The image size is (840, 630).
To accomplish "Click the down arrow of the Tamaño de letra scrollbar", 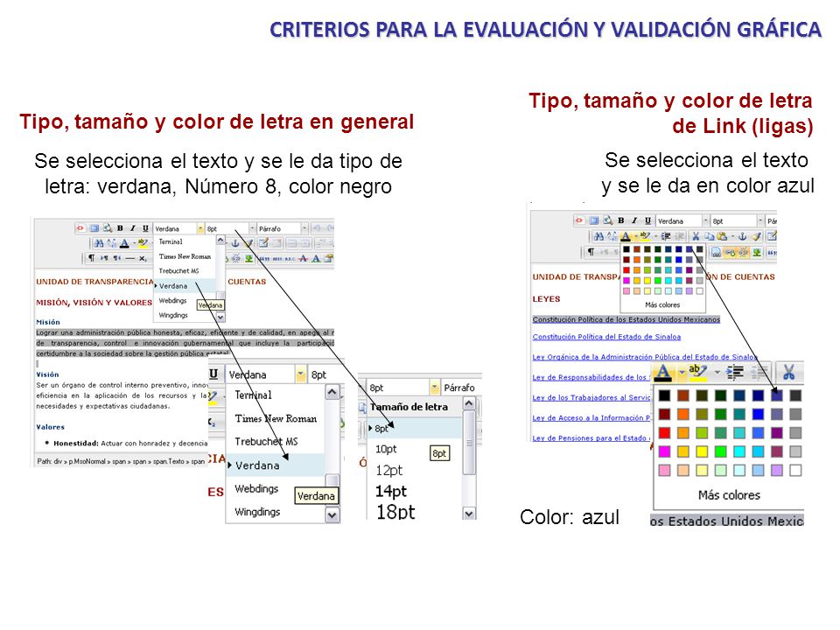I will pos(469,514).
